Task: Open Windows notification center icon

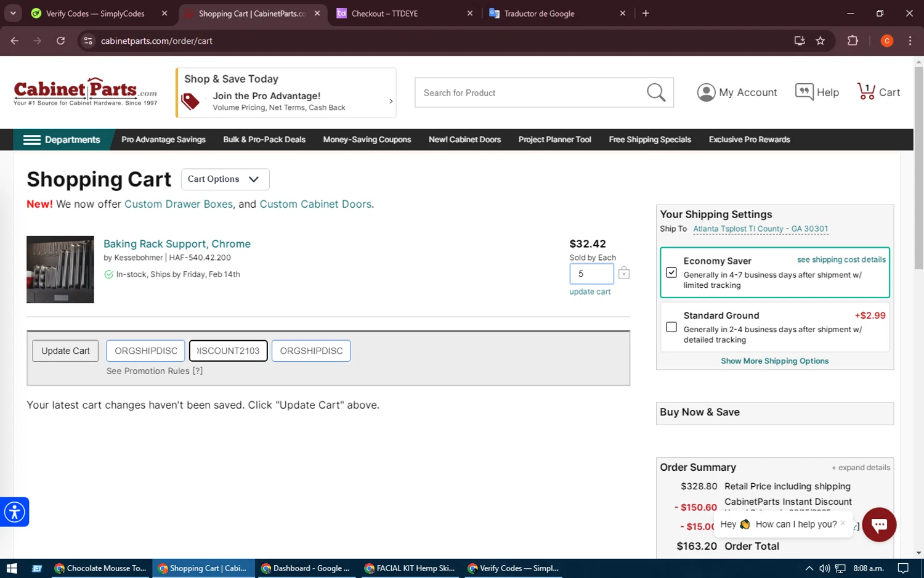Action: (x=903, y=568)
